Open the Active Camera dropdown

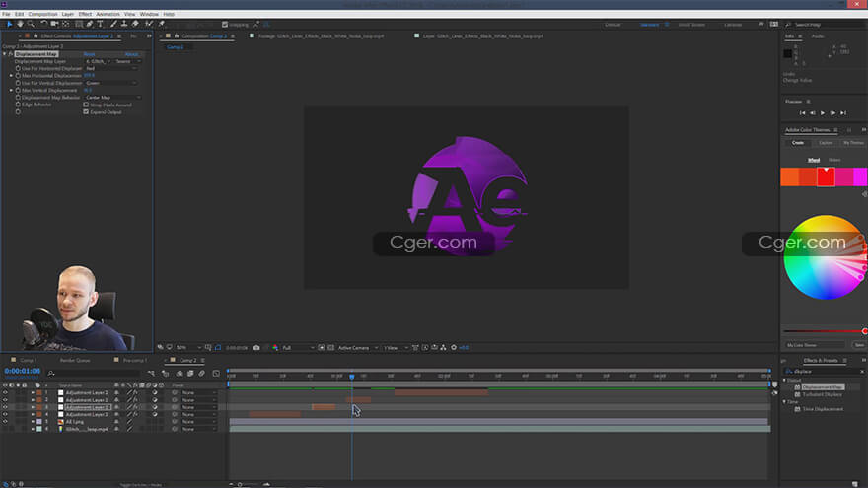358,347
